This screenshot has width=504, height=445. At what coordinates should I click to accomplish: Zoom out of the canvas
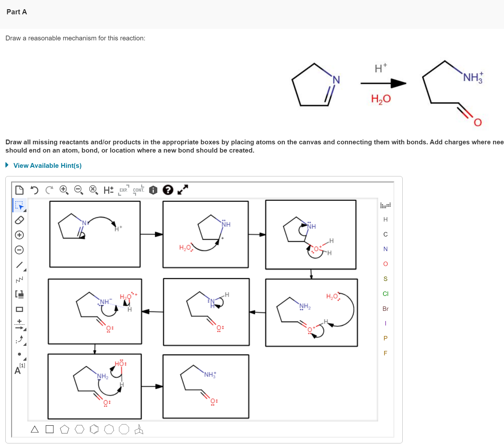coord(79,190)
